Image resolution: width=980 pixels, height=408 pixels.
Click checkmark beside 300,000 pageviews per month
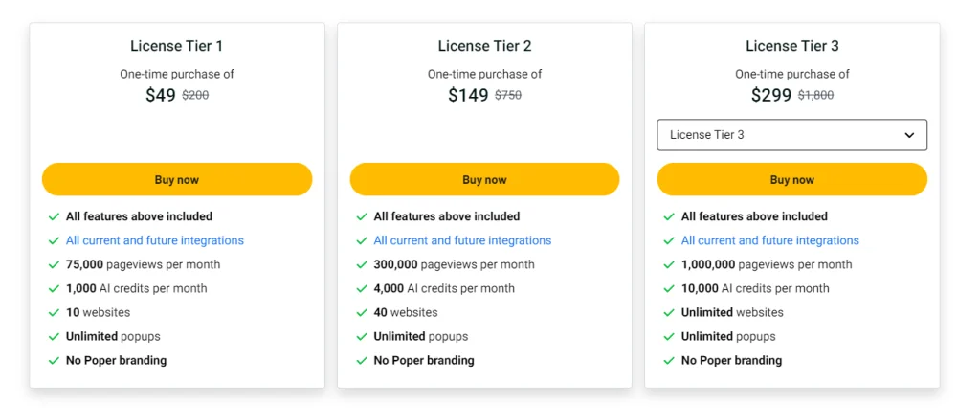point(362,265)
